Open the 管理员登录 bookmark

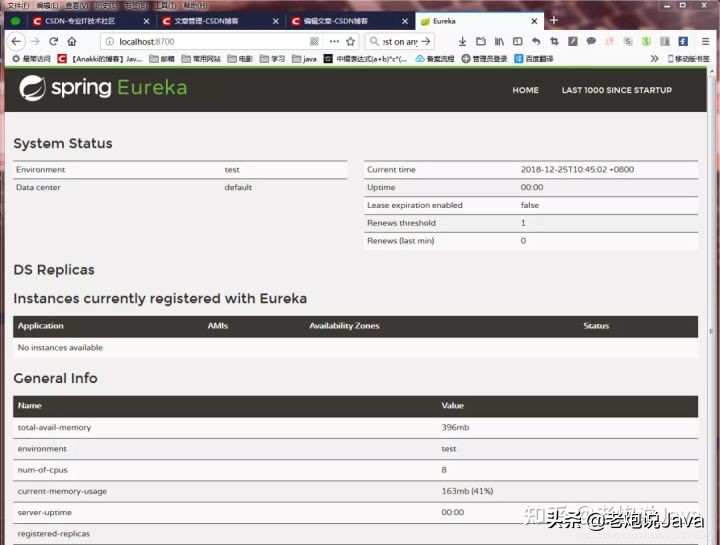484,59
